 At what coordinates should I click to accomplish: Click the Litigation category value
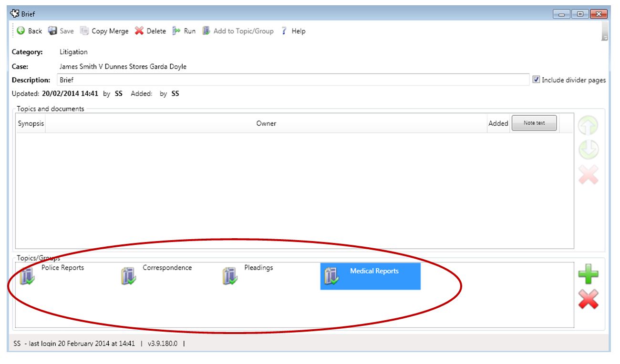tap(73, 52)
